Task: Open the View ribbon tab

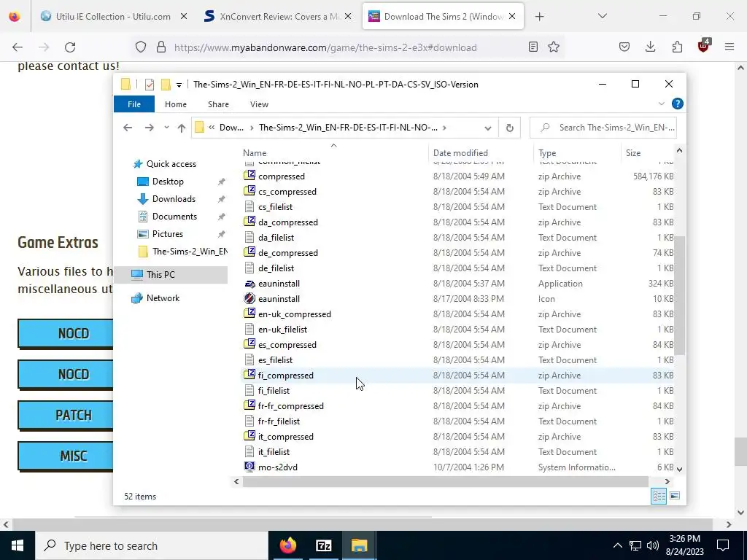Action: point(259,104)
